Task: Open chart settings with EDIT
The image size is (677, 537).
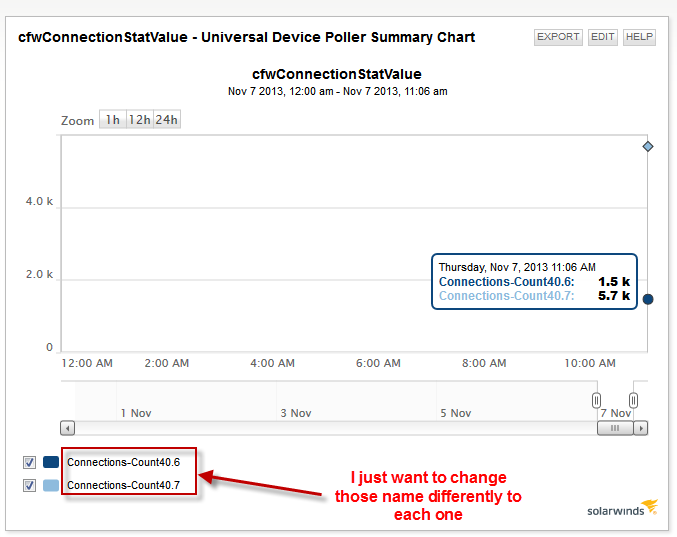Action: point(602,37)
